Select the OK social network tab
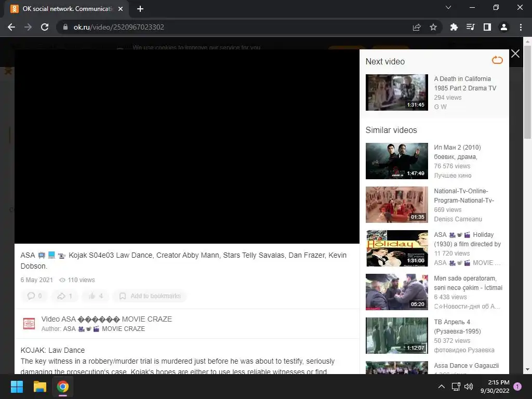This screenshot has height=399, width=532. click(66, 9)
